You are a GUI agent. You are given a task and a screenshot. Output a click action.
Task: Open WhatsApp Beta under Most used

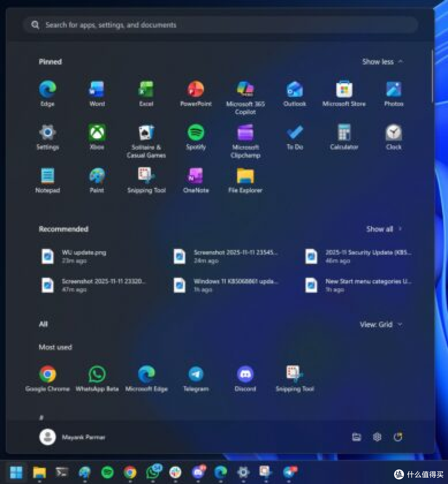pos(97,379)
